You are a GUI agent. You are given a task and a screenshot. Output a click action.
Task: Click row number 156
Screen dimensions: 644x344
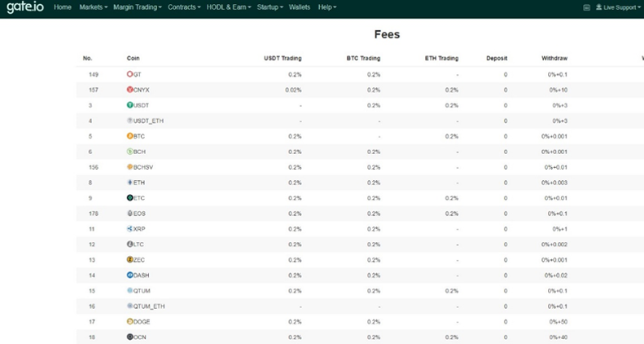pyautogui.click(x=94, y=167)
